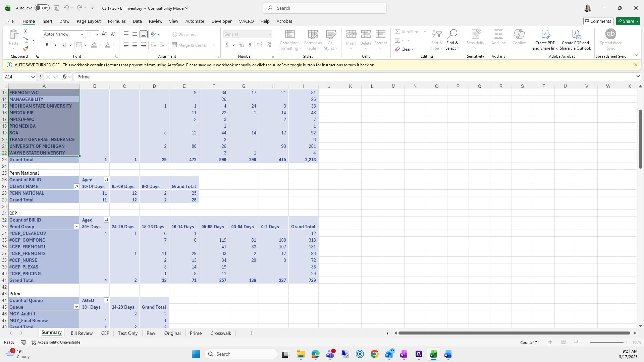Apply bold formatting to selection
Viewport: 644px width, 362px height.
click(47, 45)
